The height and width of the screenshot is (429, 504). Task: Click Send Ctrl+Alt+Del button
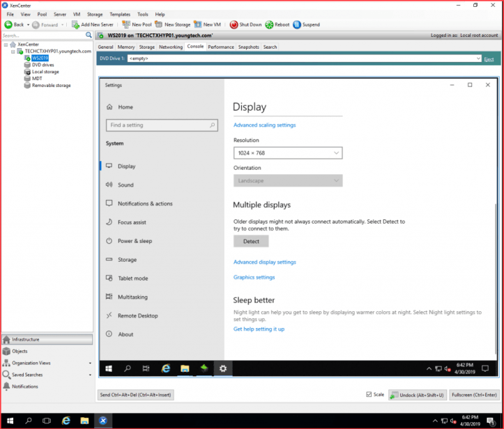136,395
